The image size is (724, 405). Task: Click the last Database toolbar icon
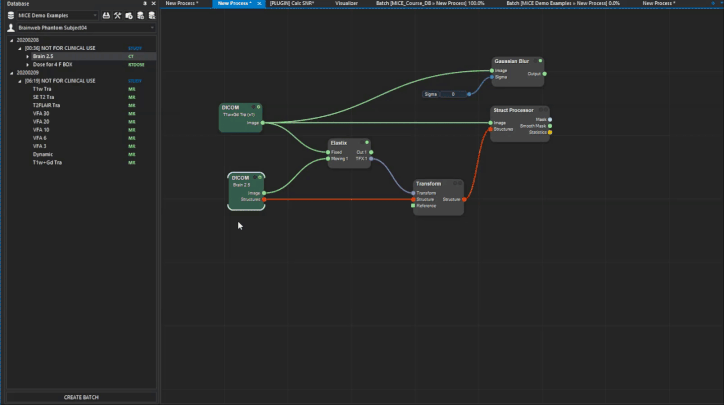[151, 16]
